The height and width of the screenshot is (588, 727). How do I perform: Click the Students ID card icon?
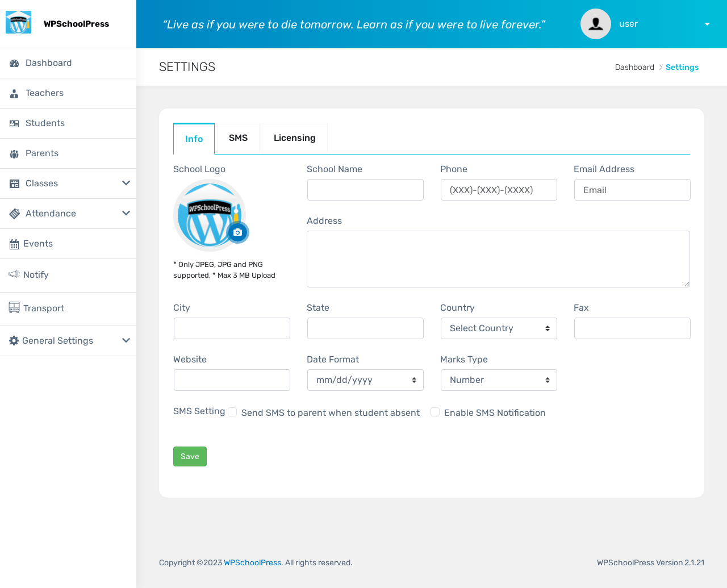tap(14, 124)
